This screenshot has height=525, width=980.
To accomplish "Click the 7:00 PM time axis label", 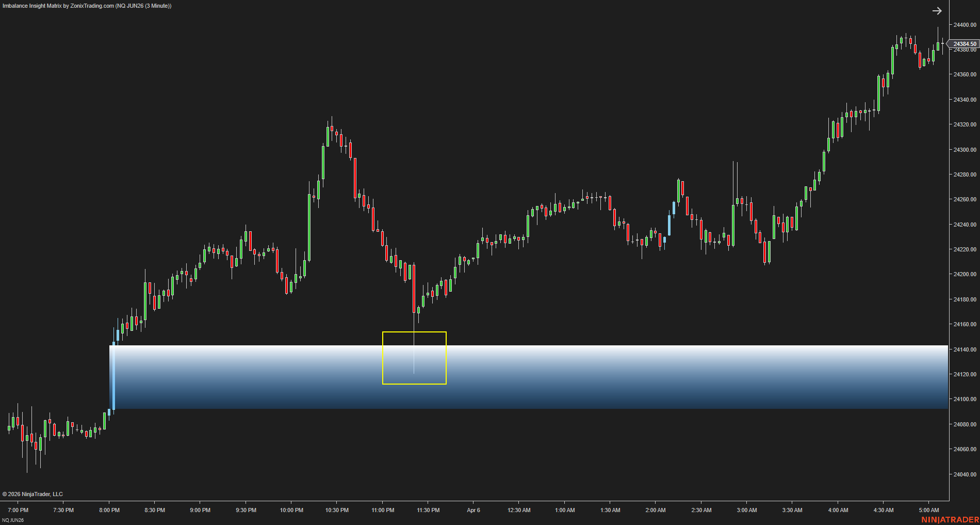I will point(18,510).
